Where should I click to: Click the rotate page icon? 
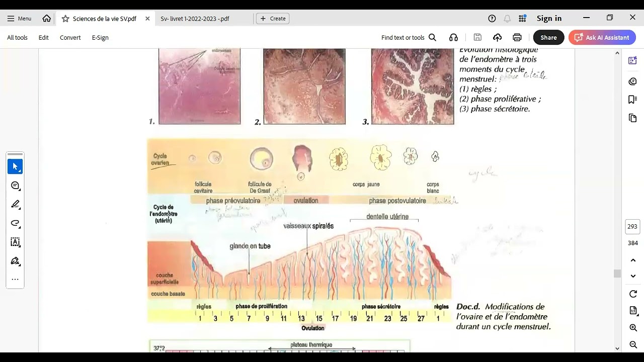[x=633, y=294]
